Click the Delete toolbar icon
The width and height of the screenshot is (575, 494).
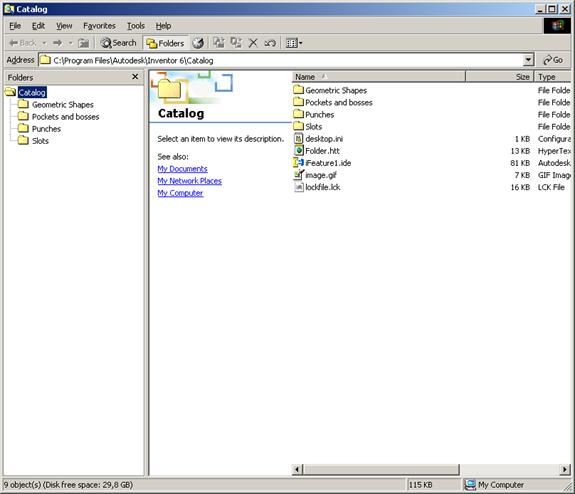tap(253, 43)
